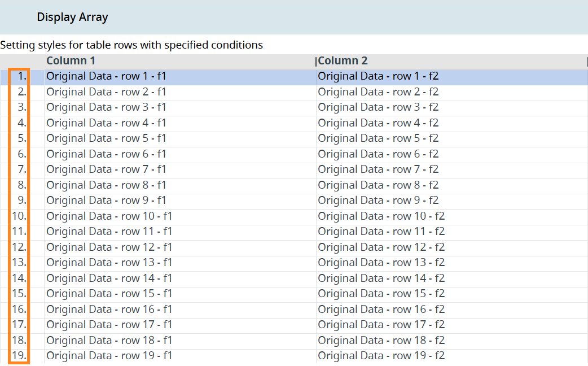The width and height of the screenshot is (588, 366).
Task: Click cell 'Original Data - row 17 - f1'
Action: [x=109, y=325]
